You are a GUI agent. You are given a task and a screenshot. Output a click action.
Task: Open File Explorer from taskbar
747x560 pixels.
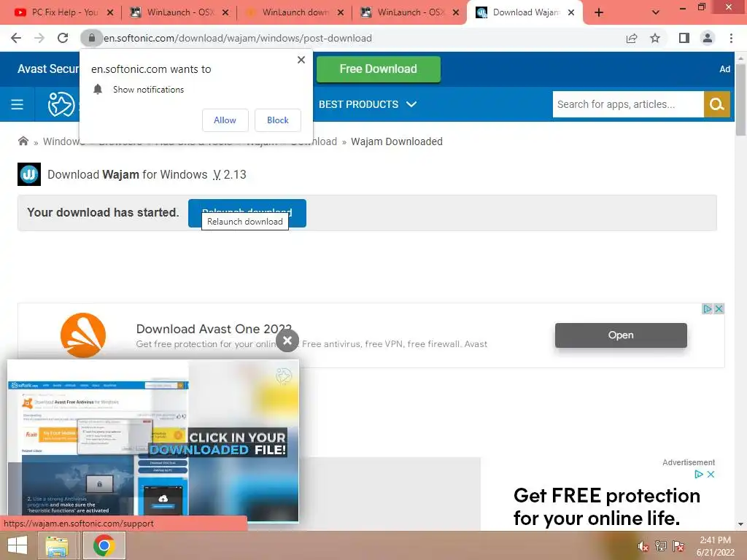(57, 545)
